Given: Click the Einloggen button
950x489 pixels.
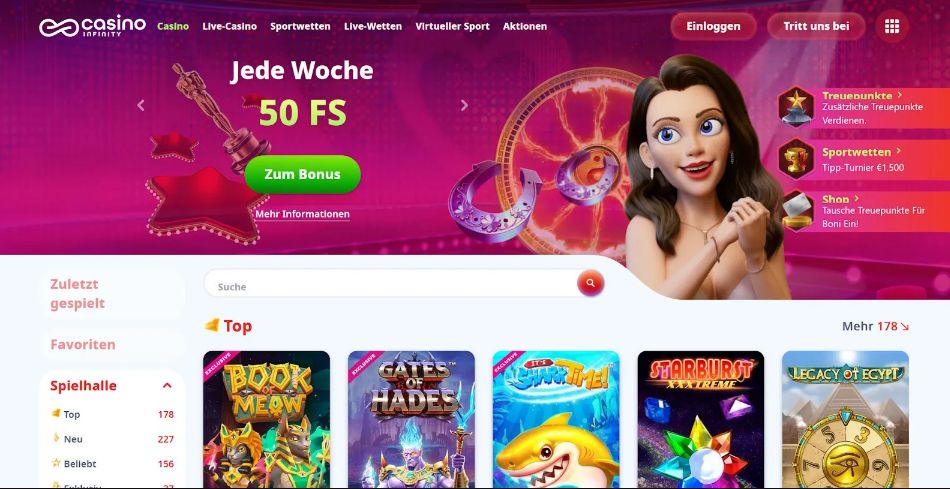Looking at the screenshot, I should [x=713, y=27].
